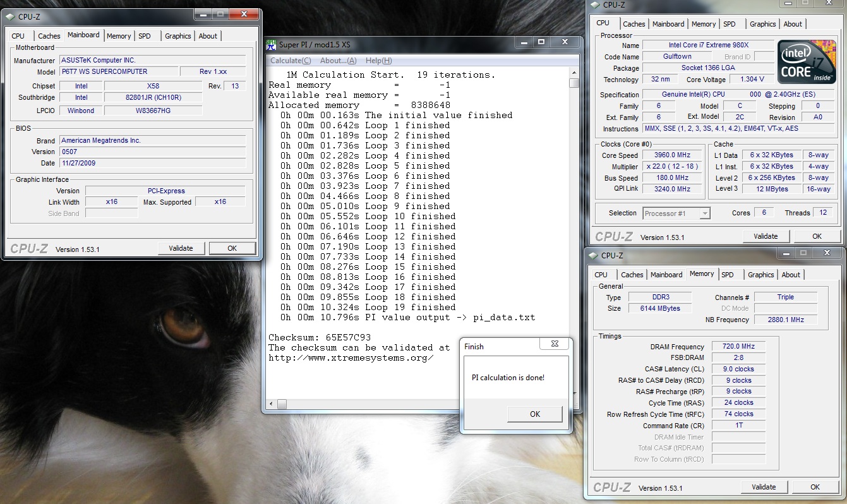Click the memory Size 6144 MBytes value

pyautogui.click(x=660, y=308)
